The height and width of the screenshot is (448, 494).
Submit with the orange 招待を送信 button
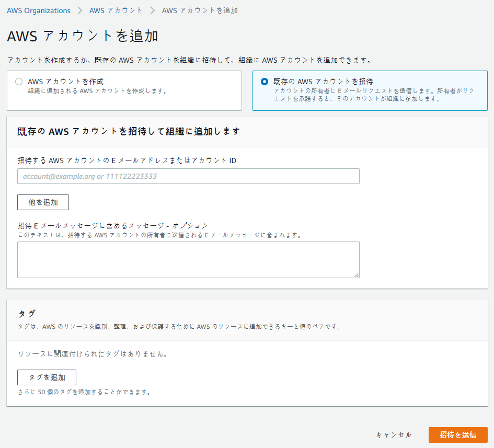click(x=458, y=435)
